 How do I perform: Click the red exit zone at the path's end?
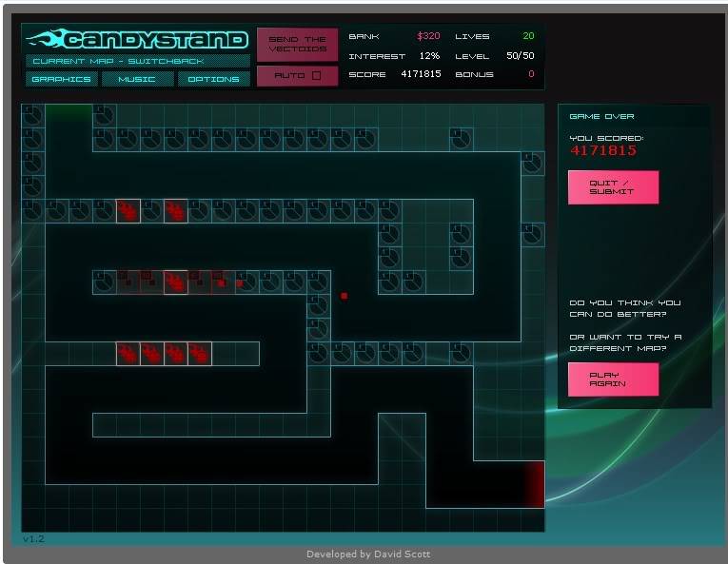coord(535,484)
